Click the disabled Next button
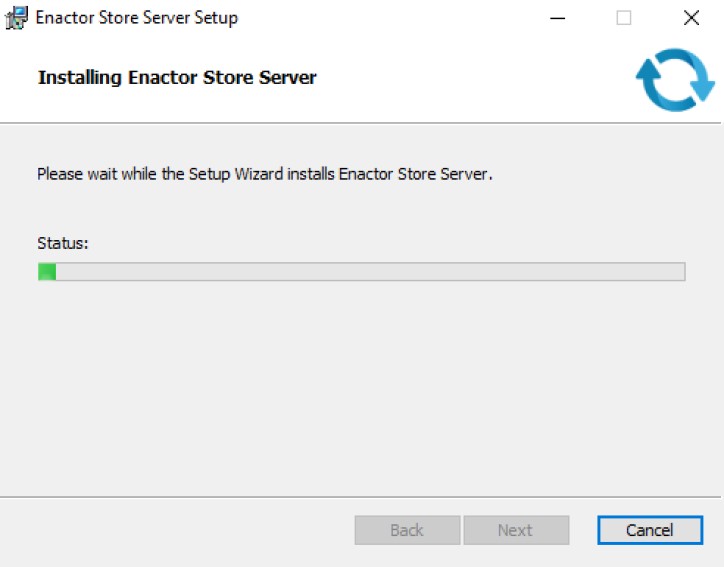Viewport: 724px width, 567px height. [516, 530]
